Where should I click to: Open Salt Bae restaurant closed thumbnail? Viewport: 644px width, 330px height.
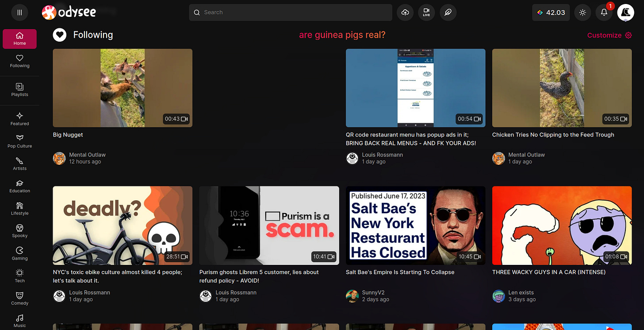415,225
